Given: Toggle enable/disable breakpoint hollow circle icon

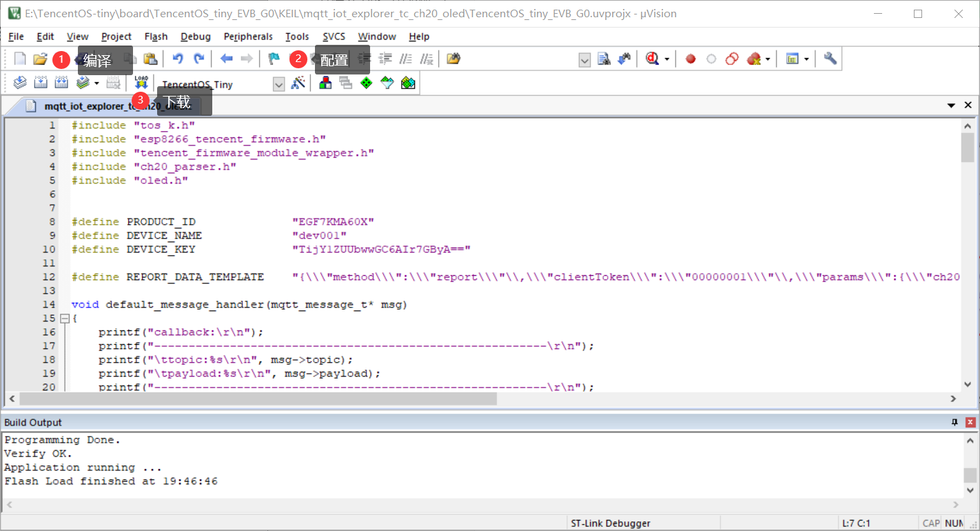Looking at the screenshot, I should point(711,59).
